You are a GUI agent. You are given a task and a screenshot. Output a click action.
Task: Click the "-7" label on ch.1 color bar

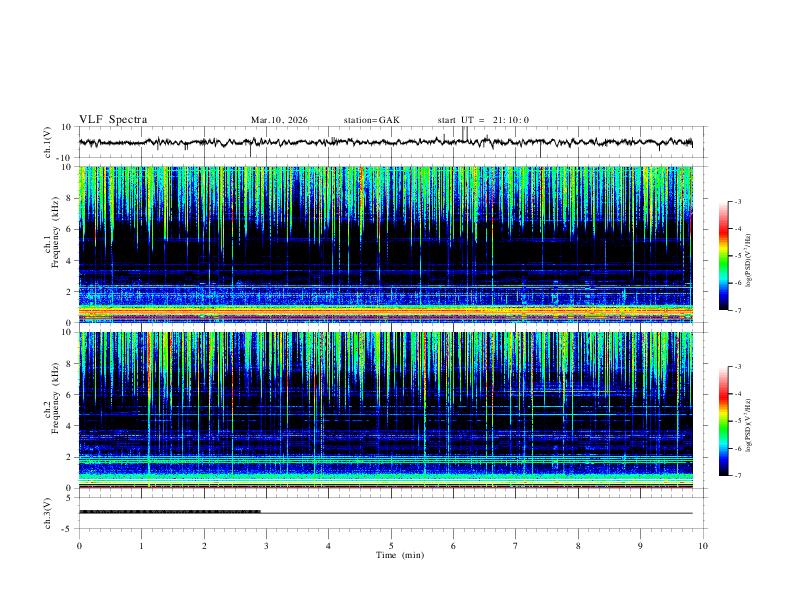pyautogui.click(x=737, y=311)
